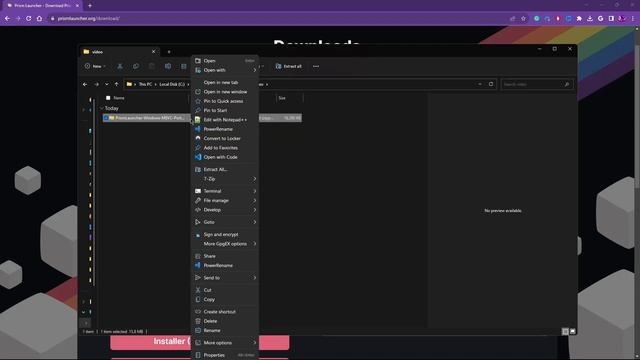Viewport: 640px width, 360px height.
Task: Click the Cut scissors icon in context menu
Action: [198, 290]
